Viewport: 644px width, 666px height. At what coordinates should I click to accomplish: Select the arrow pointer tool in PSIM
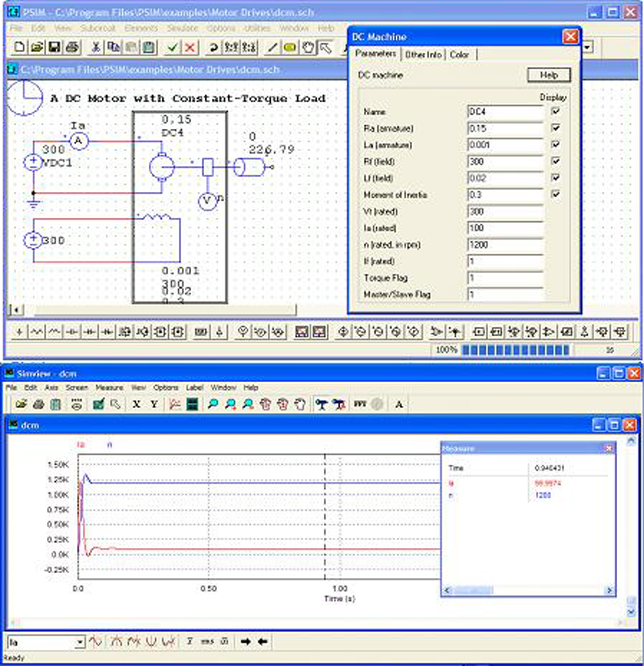[x=325, y=47]
